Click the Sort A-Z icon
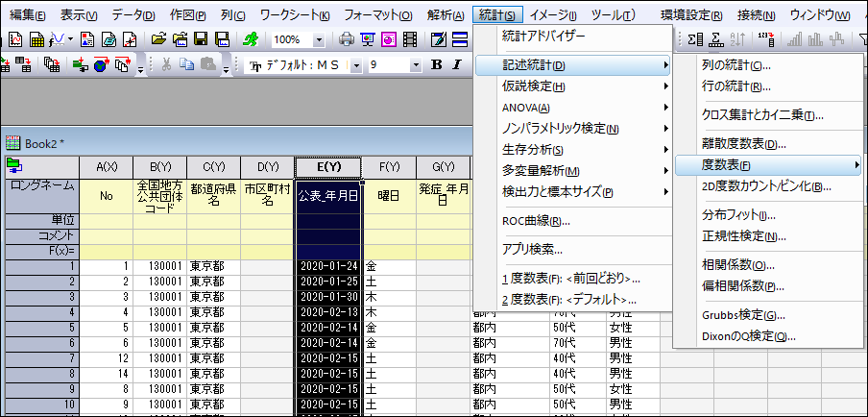This screenshot has width=868, height=417. (739, 39)
